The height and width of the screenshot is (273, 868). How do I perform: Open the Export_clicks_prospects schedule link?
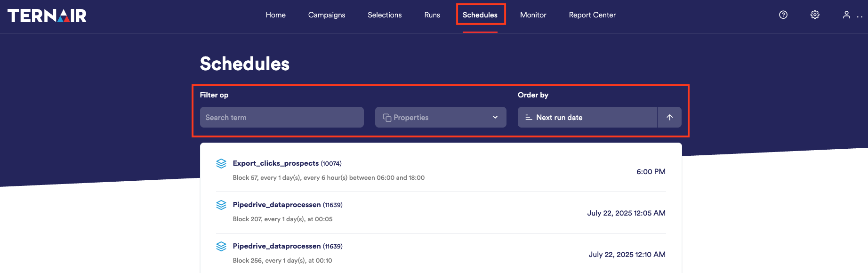click(x=275, y=163)
